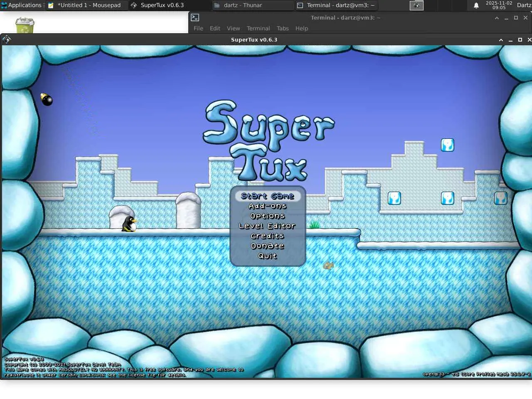Open the Edit menu in the Terminal window

click(x=215, y=28)
